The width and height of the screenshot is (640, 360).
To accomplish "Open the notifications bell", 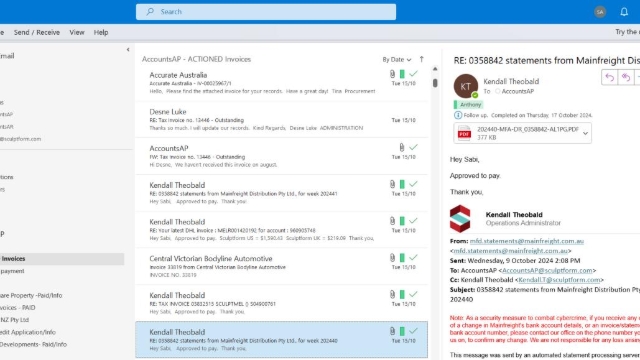I will (624, 12).
